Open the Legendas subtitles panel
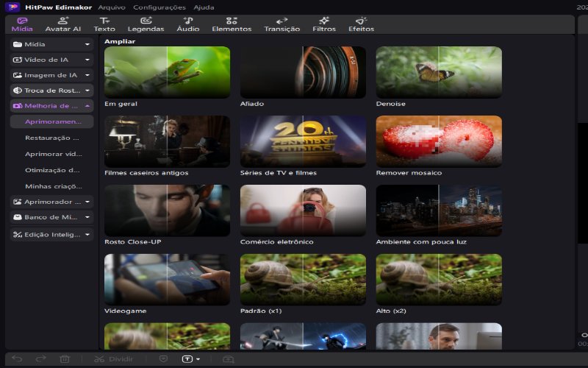The height and width of the screenshot is (368, 588). tap(146, 24)
